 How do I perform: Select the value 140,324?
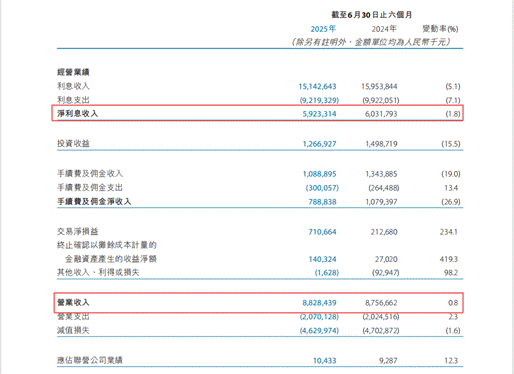tap(322, 259)
